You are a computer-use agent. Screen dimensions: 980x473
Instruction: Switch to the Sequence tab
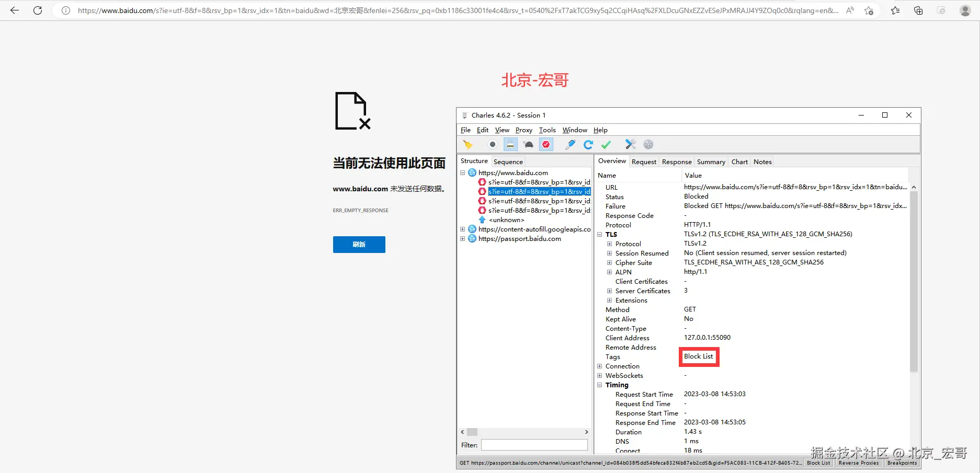508,162
